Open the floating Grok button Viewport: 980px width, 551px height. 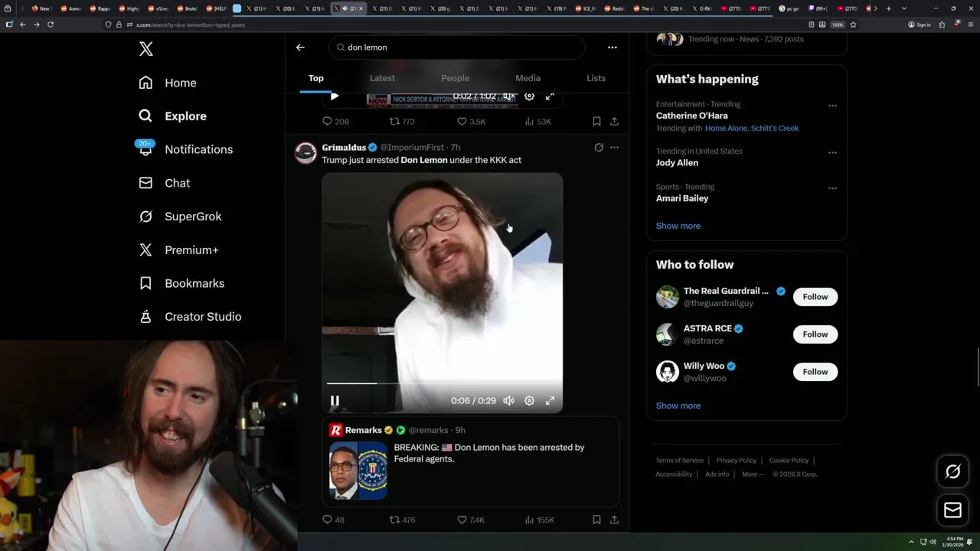point(952,472)
